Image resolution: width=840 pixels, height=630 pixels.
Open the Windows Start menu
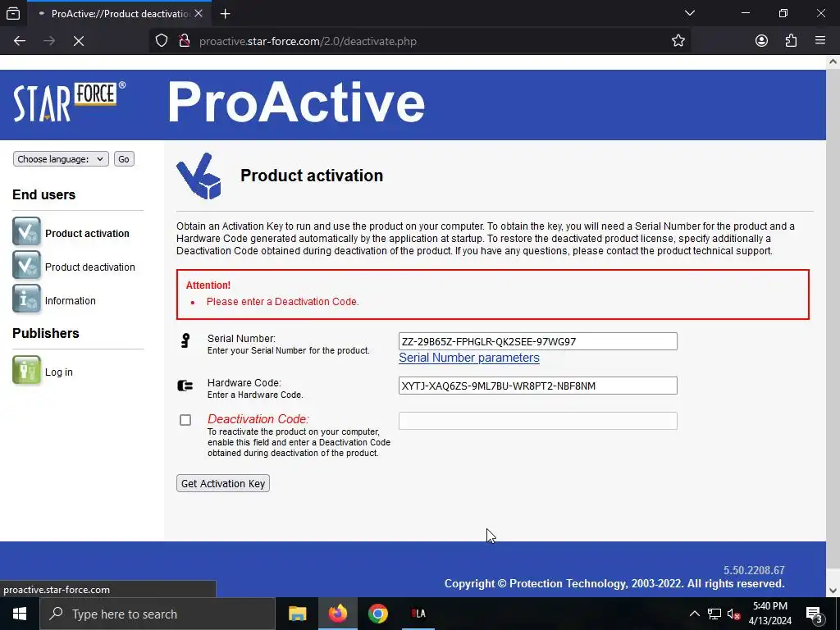pos(20,614)
